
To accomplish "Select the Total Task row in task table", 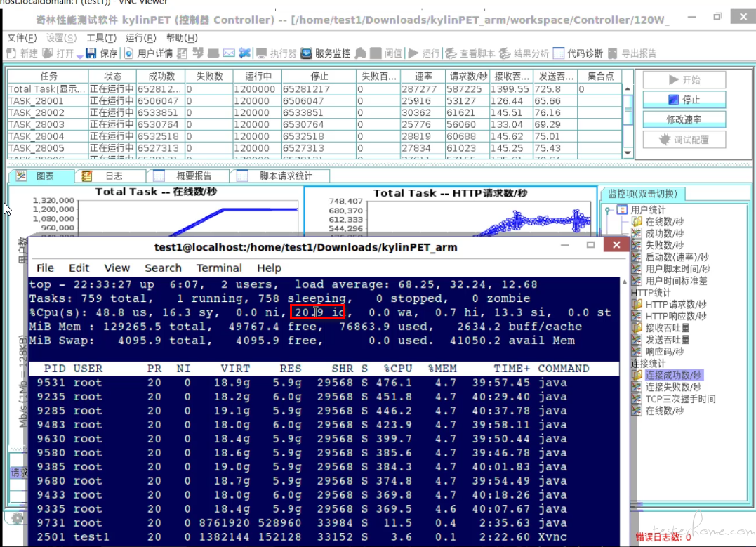I will pyautogui.click(x=314, y=88).
